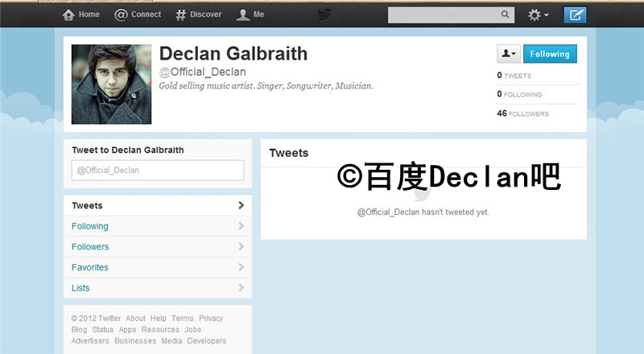Open the Media footer link
Image resolution: width=644 pixels, height=354 pixels.
coord(171,341)
